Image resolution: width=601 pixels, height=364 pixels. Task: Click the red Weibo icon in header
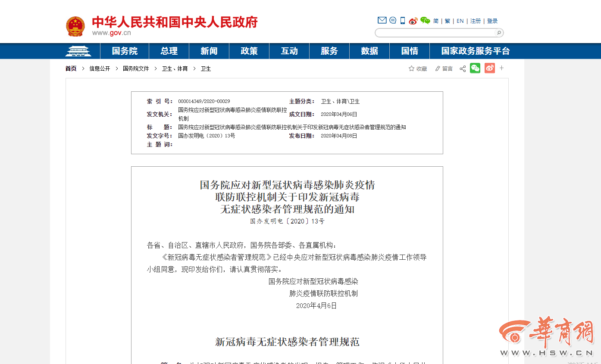click(x=413, y=21)
